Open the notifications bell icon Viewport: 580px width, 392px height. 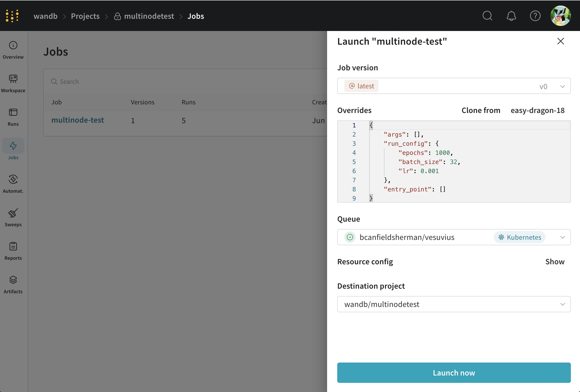tap(511, 16)
